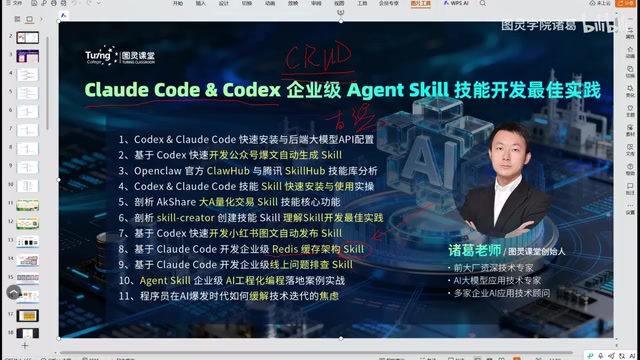Click the print icon in quick access toolbar
The height and width of the screenshot is (360, 640).
pos(54,3)
